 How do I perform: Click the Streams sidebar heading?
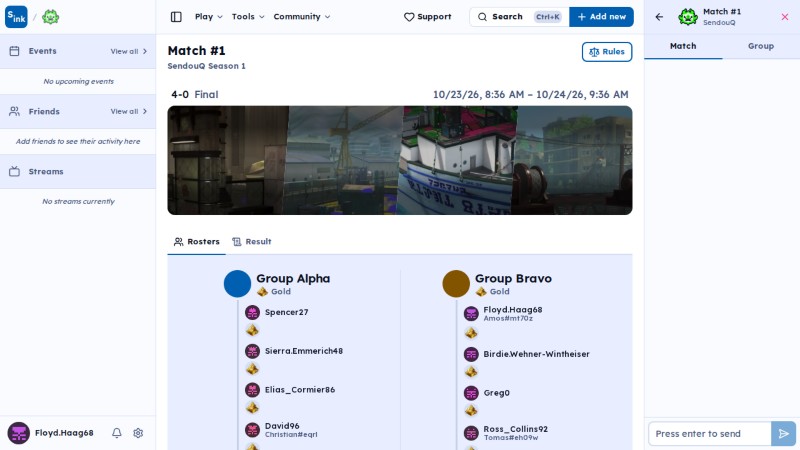click(x=46, y=171)
